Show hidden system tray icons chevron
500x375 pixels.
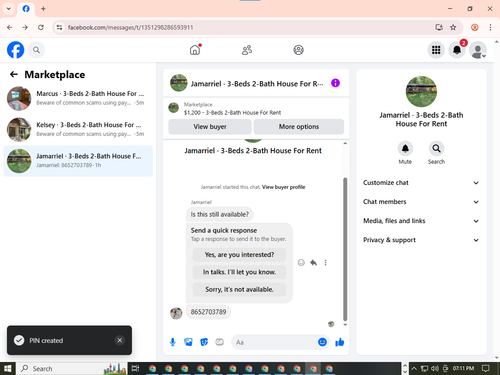(x=414, y=368)
